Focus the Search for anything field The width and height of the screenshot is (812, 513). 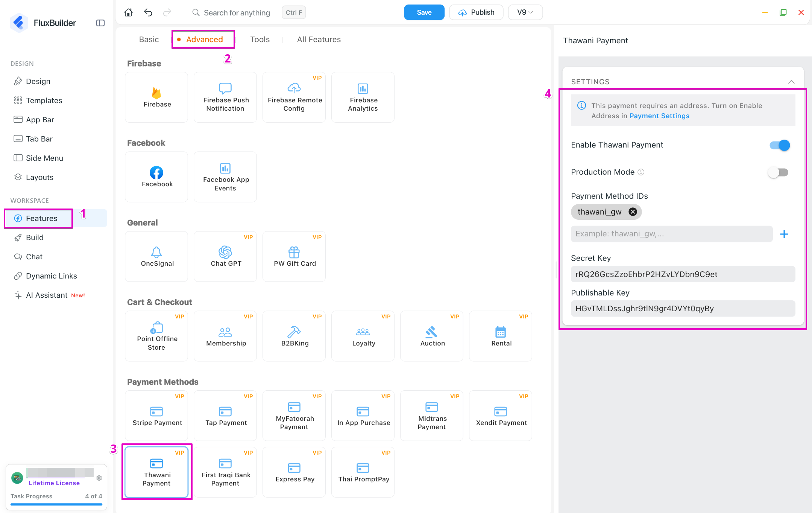click(x=237, y=12)
